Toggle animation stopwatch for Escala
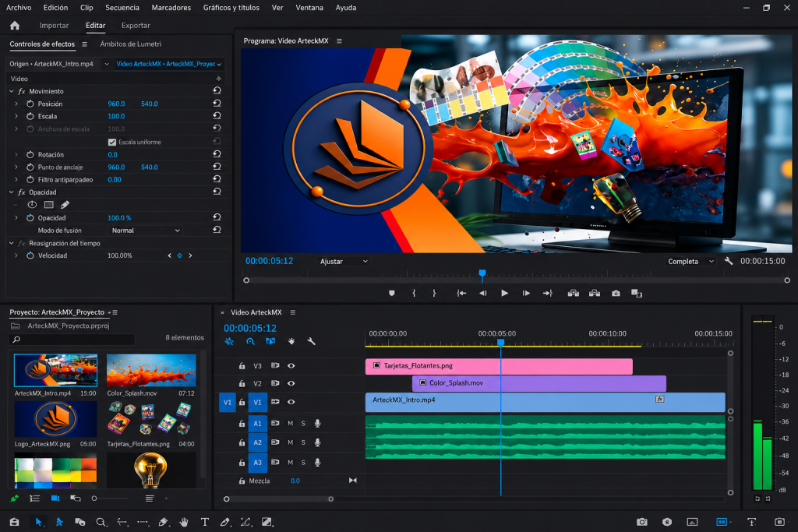 tap(30, 116)
